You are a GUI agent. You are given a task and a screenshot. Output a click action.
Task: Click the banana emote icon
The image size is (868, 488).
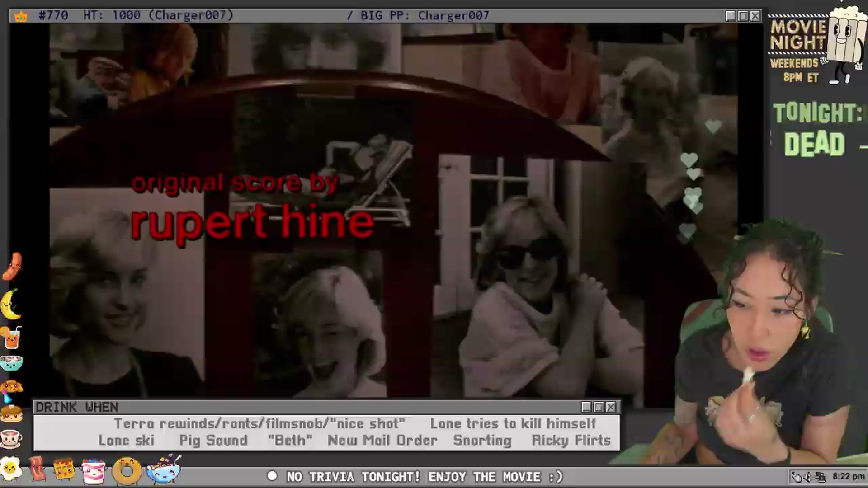coord(10,304)
